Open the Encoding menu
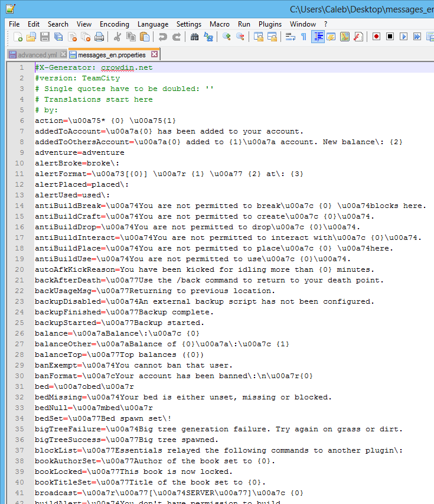The width and height of the screenshot is (434, 504). coord(114,24)
